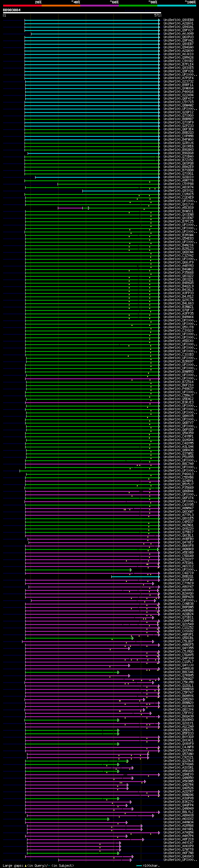
Task: Select the UniRef100_A0JKH9 label
Action: (179, 34)
